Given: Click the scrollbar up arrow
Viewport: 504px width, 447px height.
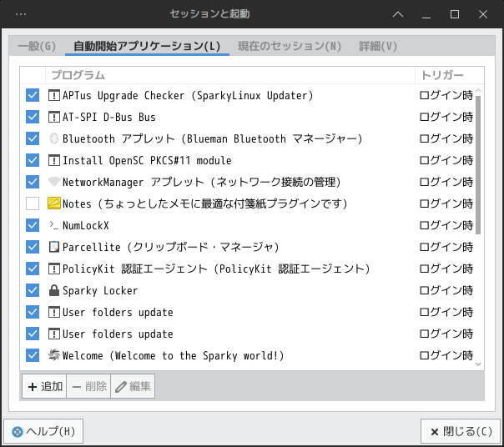Looking at the screenshot, I should point(478,90).
